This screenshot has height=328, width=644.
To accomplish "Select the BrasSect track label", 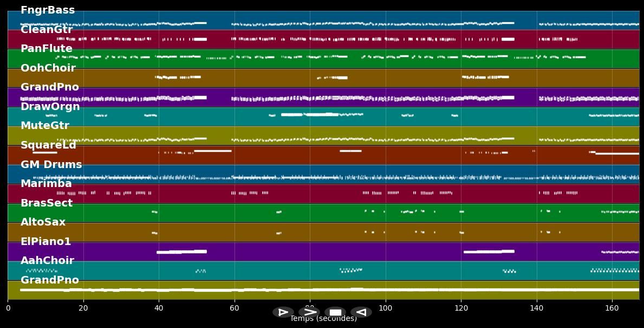I will 47,203.
